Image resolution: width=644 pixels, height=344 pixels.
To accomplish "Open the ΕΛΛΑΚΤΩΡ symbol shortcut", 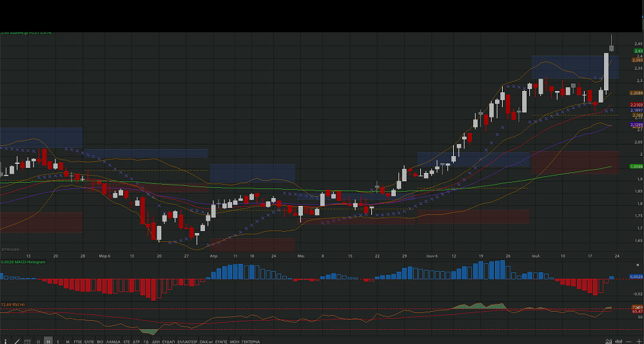I will [188, 341].
